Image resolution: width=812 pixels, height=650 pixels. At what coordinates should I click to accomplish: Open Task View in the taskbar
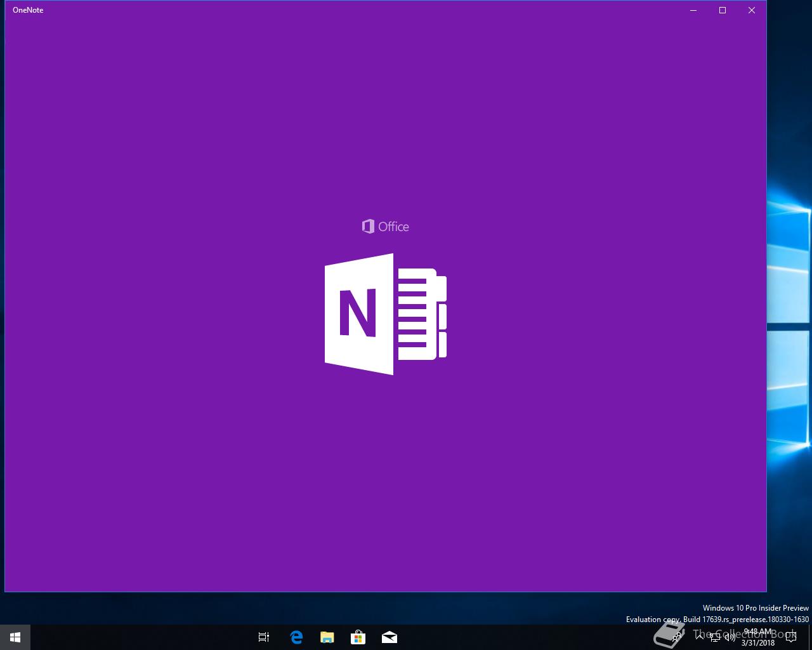(264, 637)
